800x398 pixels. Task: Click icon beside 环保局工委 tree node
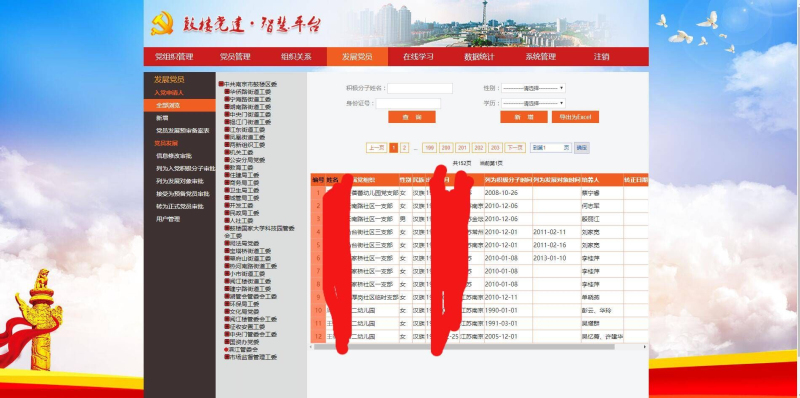[227, 304]
